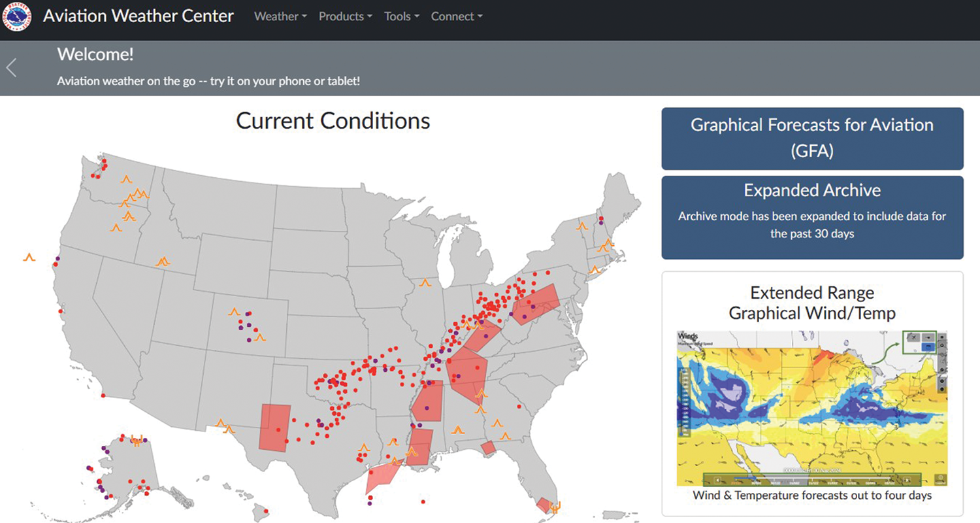Screen dimensions: 980x523
Task: Open the Connect dropdown menu
Action: 457,16
